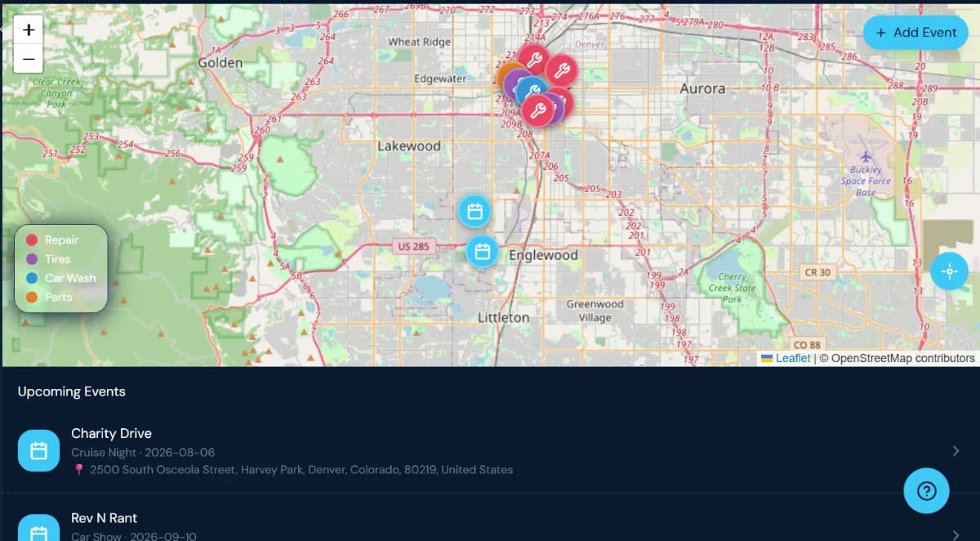Click the Charity Drive calendar icon
Image resolution: width=980 pixels, height=541 pixels.
(38, 450)
